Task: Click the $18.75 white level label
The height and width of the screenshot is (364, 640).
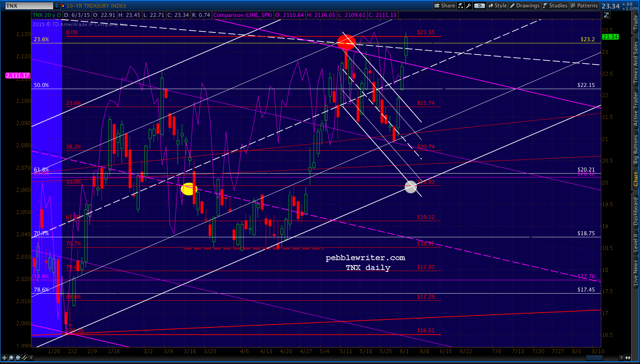Action: click(586, 233)
